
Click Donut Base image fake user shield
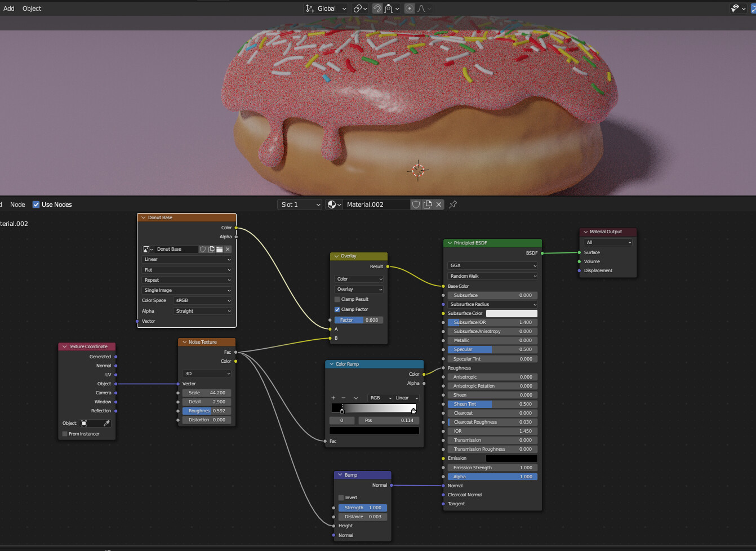click(x=203, y=249)
